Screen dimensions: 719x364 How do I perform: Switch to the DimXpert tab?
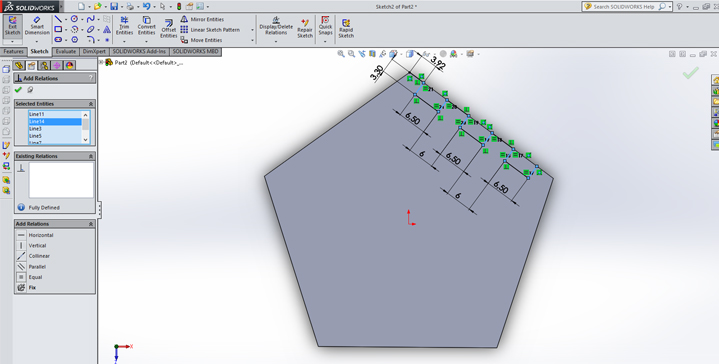tap(94, 51)
